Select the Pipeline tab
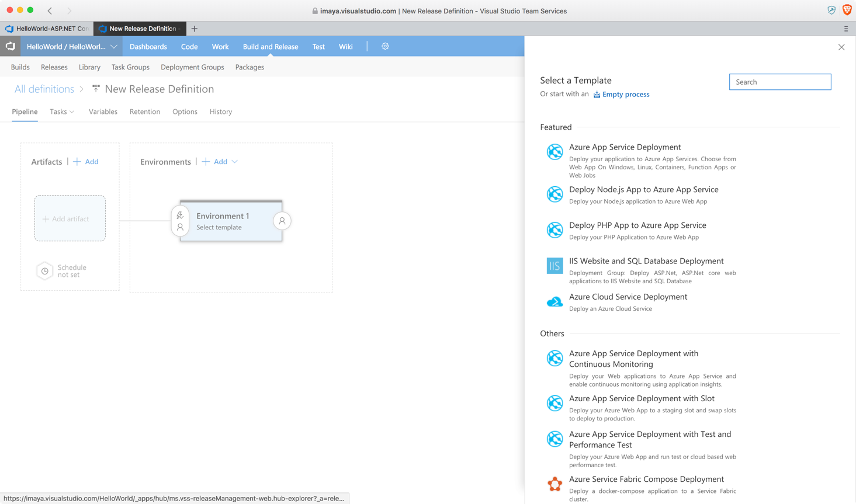This screenshot has width=856, height=504. pos(25,112)
